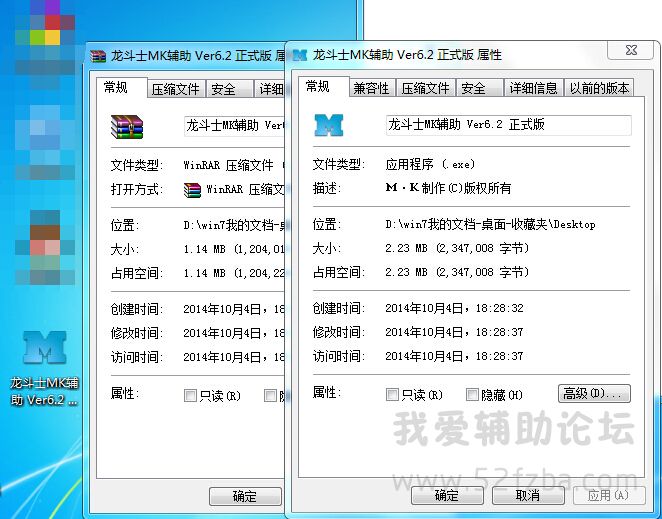Viewport: 662px width, 519px height.
Task: Click 应用(A) button in the right window
Action: (609, 495)
